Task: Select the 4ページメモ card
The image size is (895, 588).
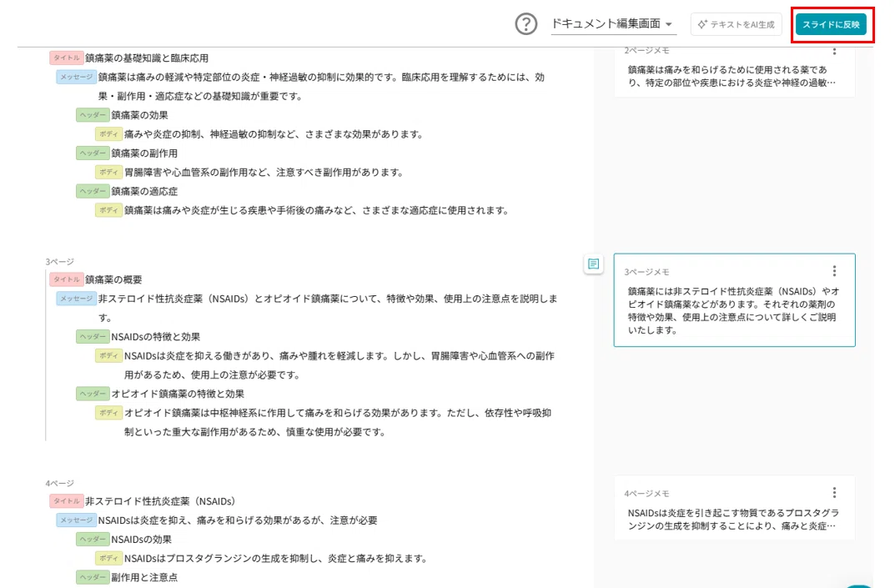Action: click(x=734, y=507)
